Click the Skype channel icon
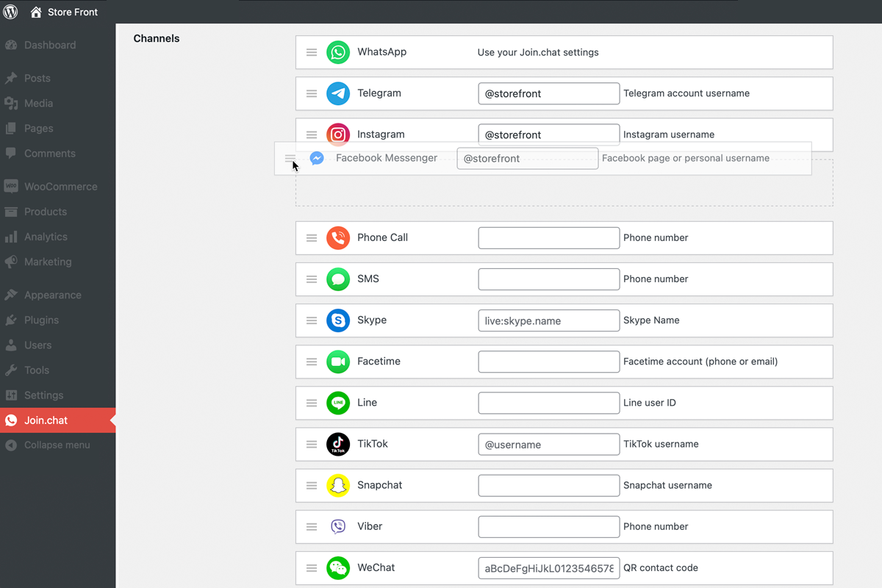This screenshot has width=882, height=588. [338, 320]
